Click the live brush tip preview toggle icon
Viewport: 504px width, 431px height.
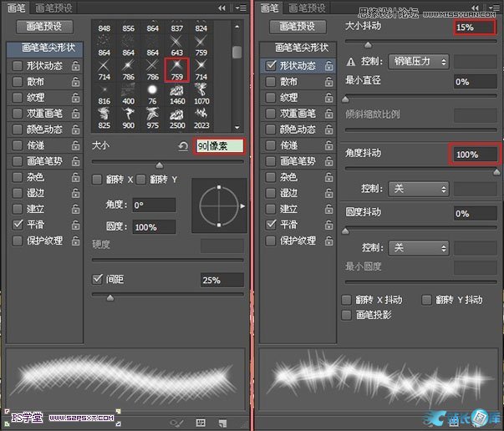[x=177, y=422]
